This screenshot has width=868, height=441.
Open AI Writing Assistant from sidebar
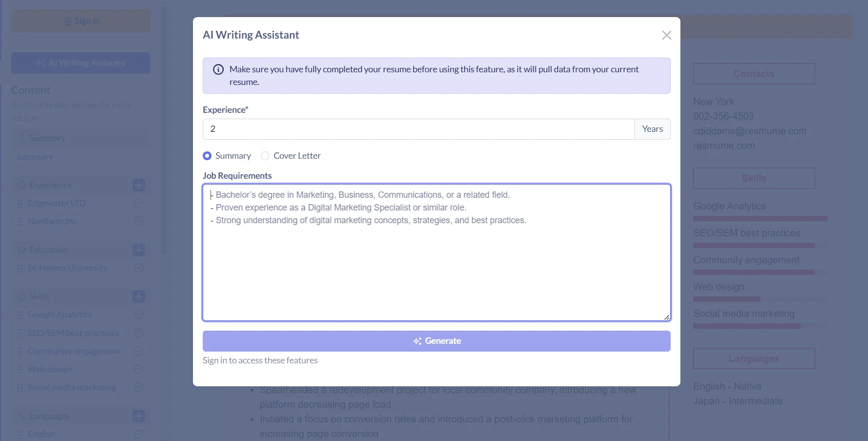pos(81,63)
